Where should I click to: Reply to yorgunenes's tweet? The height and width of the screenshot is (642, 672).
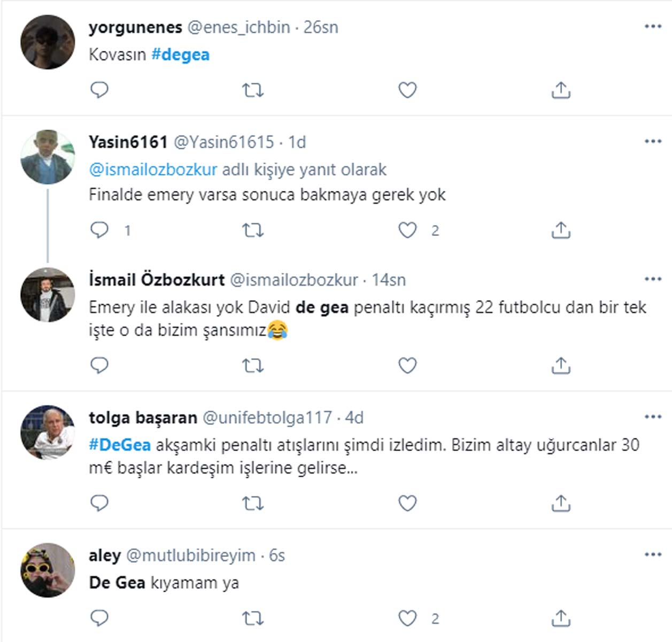tap(99, 90)
